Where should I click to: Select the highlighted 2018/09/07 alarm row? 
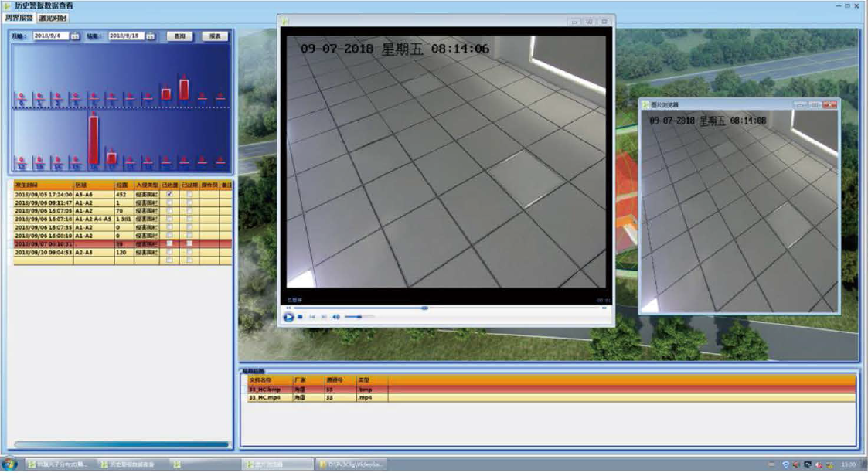(122, 243)
